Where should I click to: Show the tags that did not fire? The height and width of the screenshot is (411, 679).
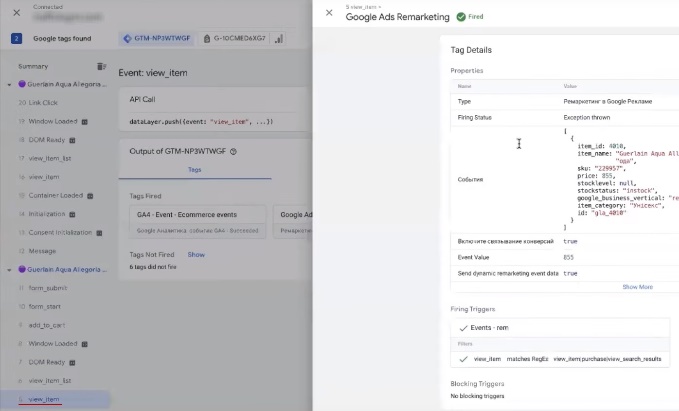196,255
